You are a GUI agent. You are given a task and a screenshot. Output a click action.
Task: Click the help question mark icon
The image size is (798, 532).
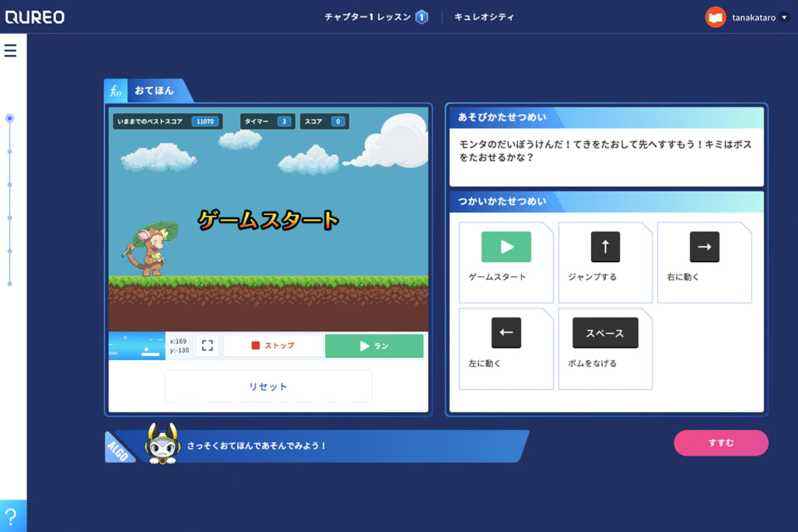(x=11, y=516)
